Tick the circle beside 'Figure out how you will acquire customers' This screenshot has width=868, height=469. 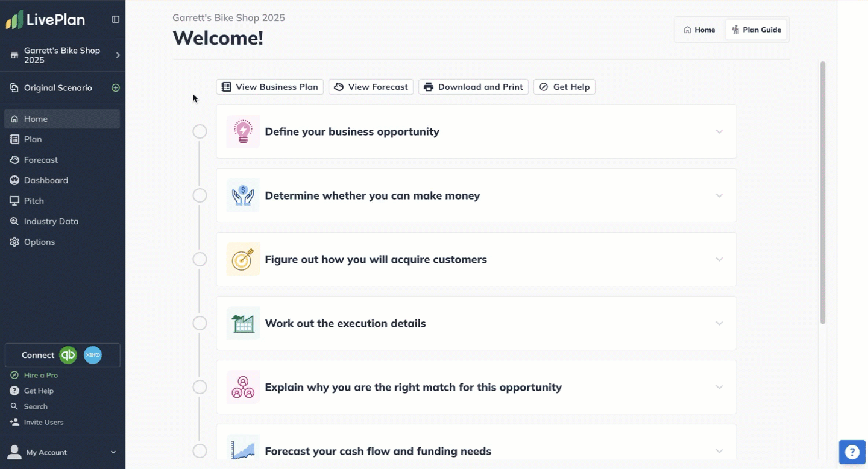[x=200, y=259]
